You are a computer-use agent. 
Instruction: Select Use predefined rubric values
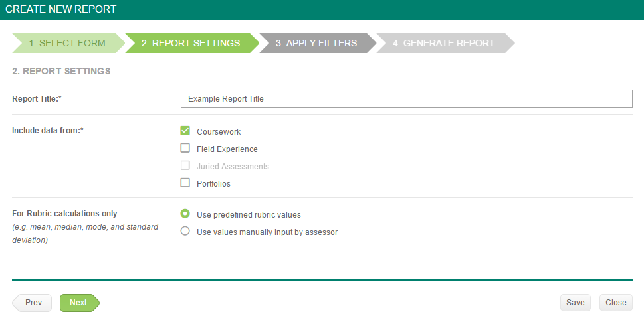[x=185, y=214]
